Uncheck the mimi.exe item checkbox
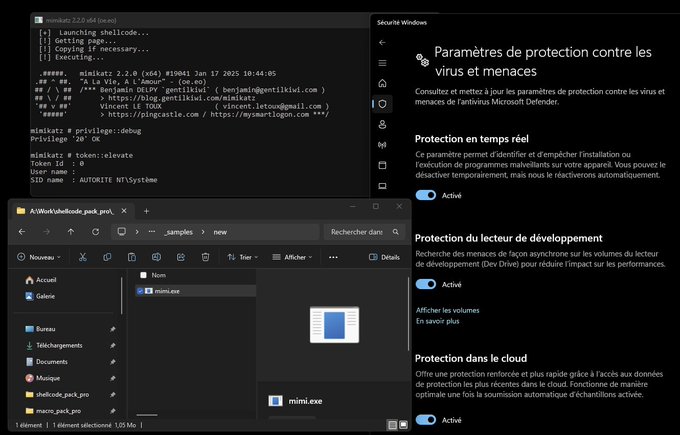 (x=140, y=291)
